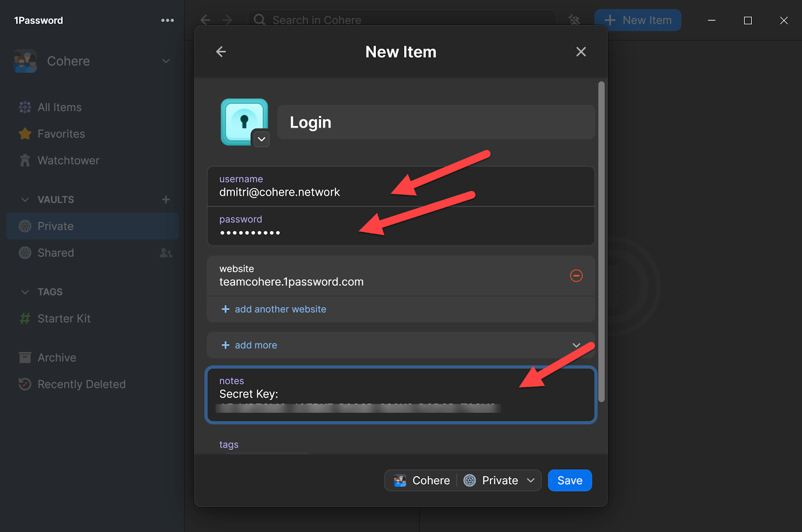The width and height of the screenshot is (802, 532).
Task: Edit the Login title field
Action: (x=436, y=122)
